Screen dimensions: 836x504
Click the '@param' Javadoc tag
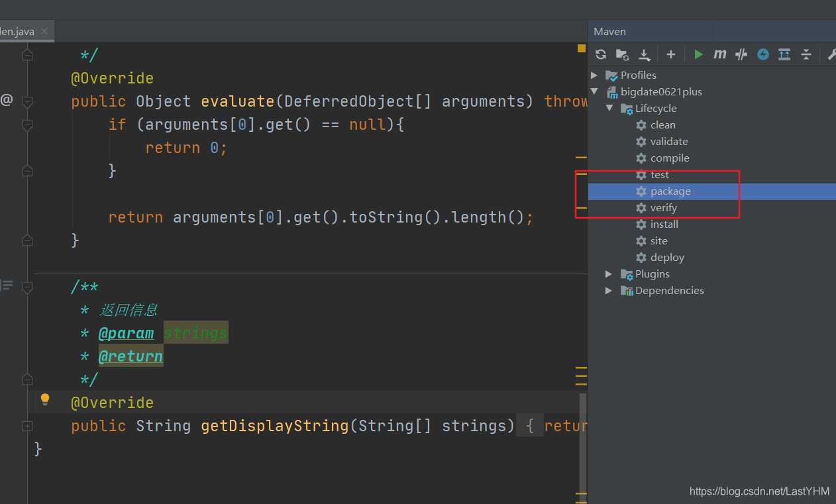[126, 333]
